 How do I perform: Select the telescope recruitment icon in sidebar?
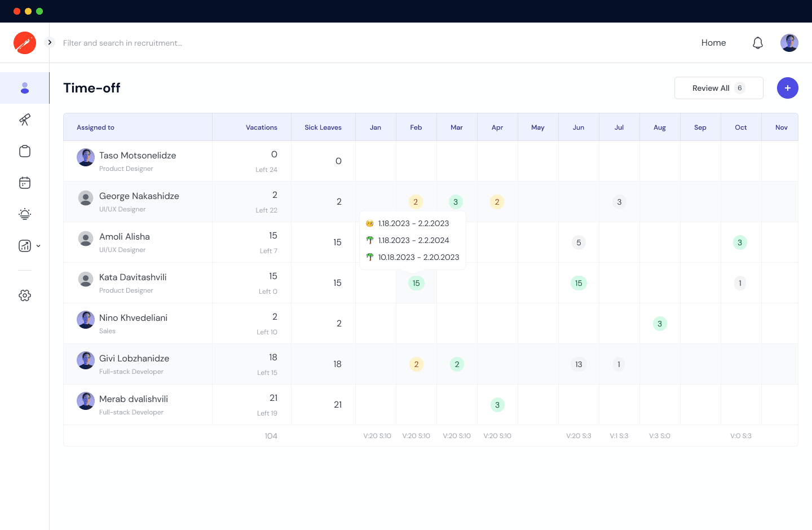coord(25,120)
